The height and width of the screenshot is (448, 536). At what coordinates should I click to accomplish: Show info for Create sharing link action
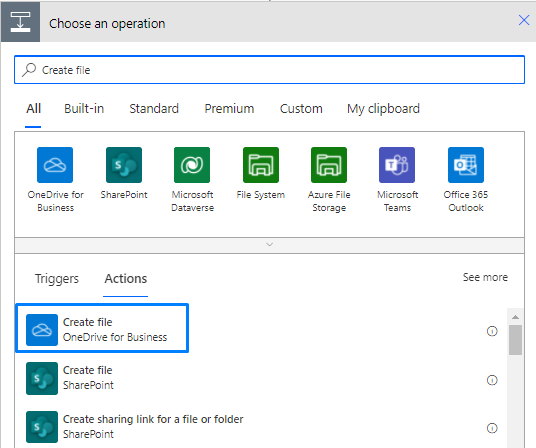(x=492, y=428)
